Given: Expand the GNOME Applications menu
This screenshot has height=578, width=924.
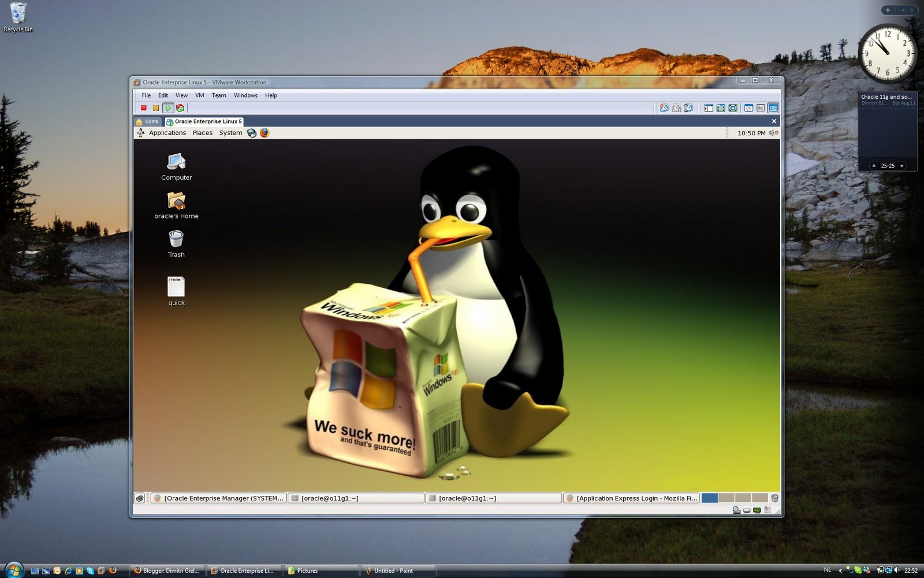Looking at the screenshot, I should click(x=167, y=133).
